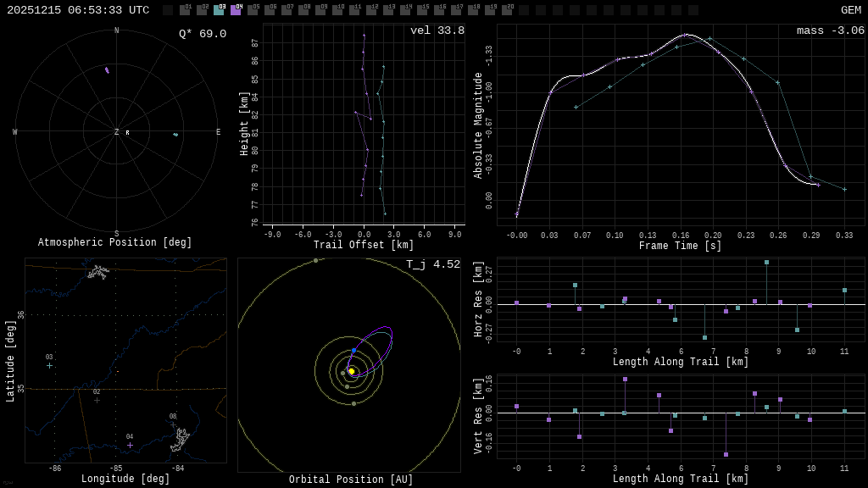Viewport: 868px width, 488px height.
Task: Click station 03 cross marker on the map
Action: pyautogui.click(x=49, y=365)
